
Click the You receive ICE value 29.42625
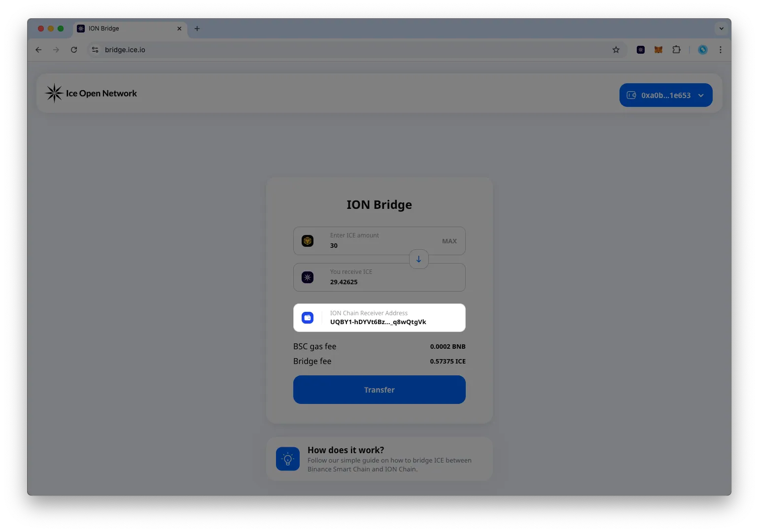344,282
